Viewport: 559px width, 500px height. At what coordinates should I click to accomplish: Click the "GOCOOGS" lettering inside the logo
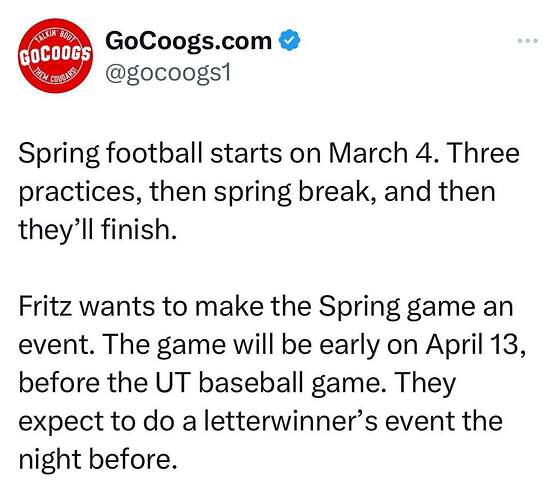pyautogui.click(x=56, y=56)
